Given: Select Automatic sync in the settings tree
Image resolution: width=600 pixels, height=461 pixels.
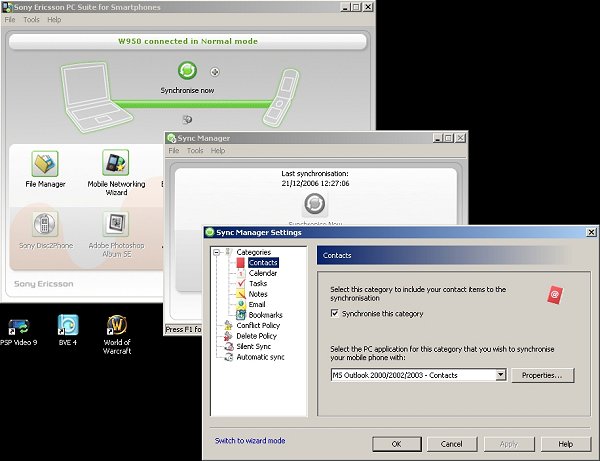Looking at the screenshot, I should click(x=260, y=357).
